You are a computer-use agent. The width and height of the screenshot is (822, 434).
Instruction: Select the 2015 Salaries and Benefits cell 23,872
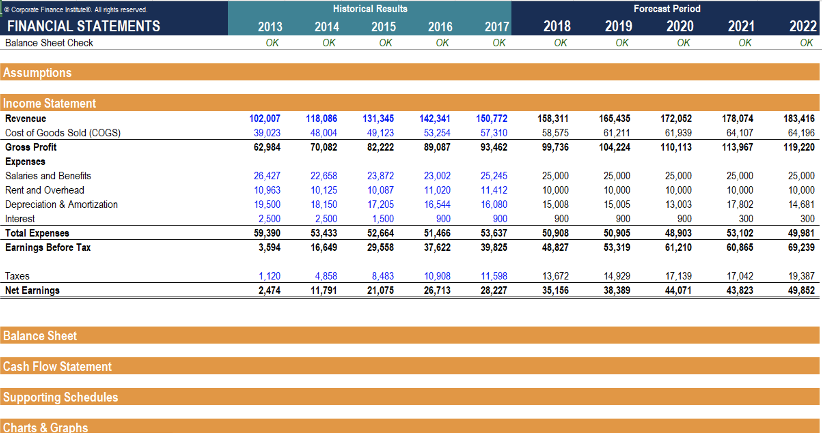coord(381,176)
